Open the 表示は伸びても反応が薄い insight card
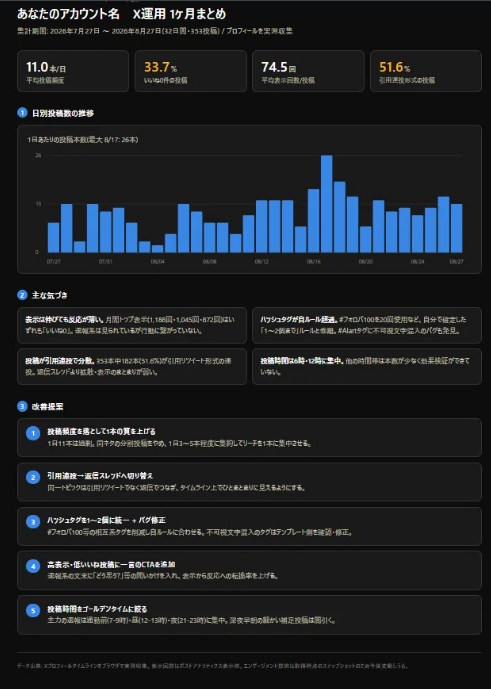 coord(132,325)
